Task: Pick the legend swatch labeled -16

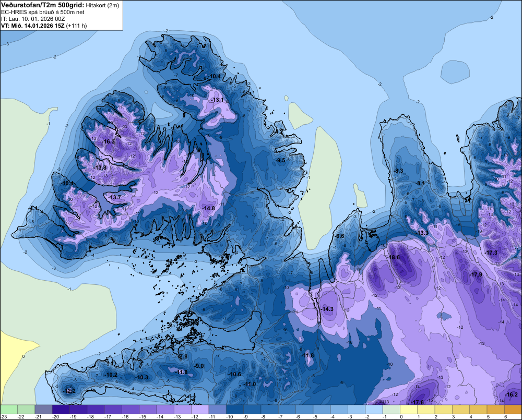Action: pyautogui.click(x=130, y=409)
